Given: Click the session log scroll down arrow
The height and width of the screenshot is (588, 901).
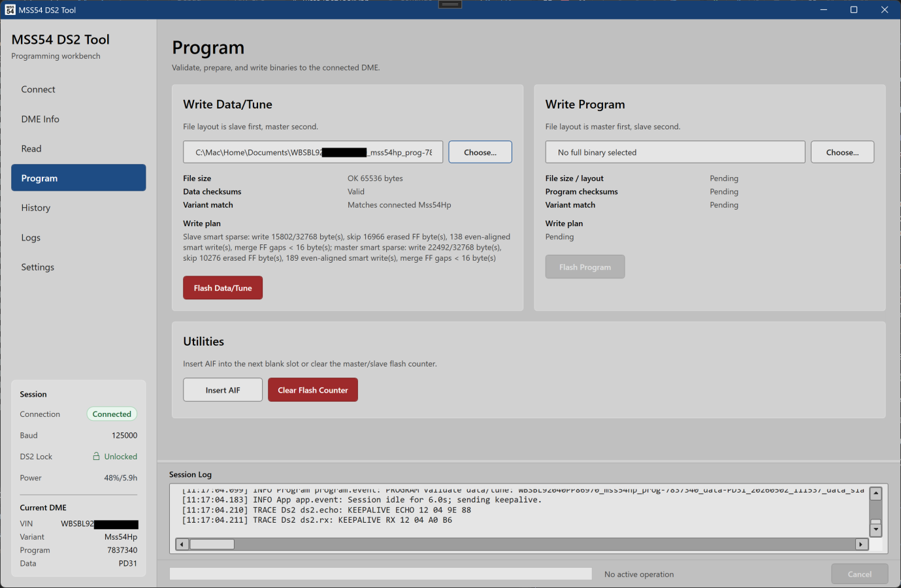Looking at the screenshot, I should click(876, 531).
